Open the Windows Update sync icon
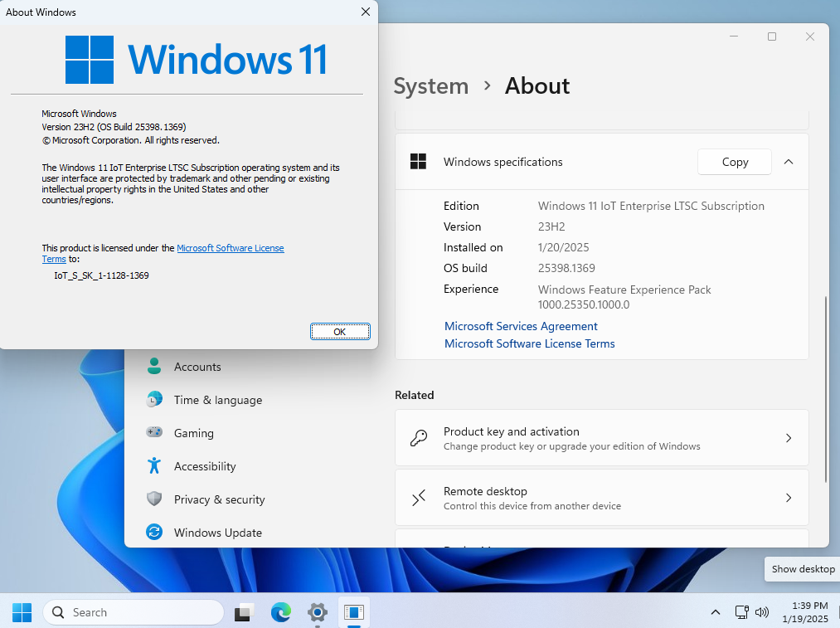 (x=154, y=532)
